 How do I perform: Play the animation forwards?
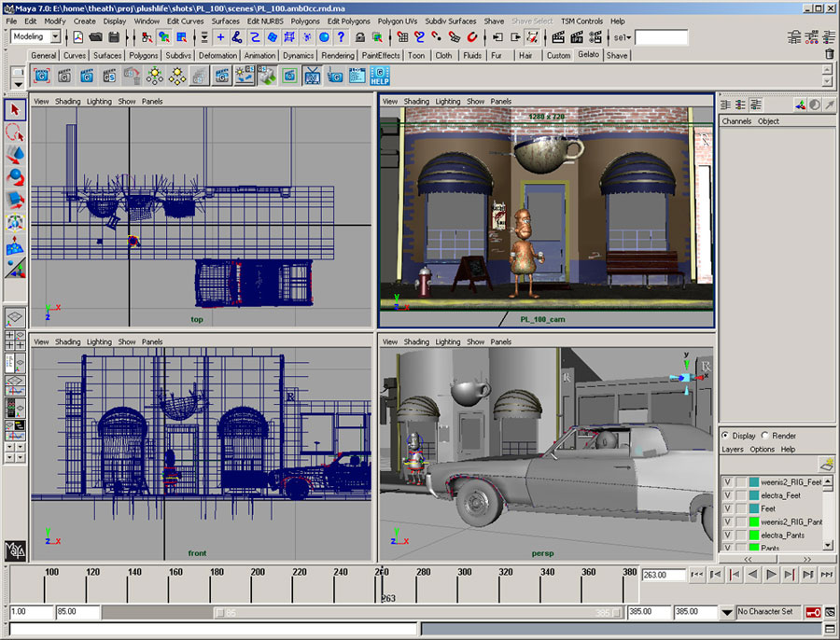pos(771,576)
